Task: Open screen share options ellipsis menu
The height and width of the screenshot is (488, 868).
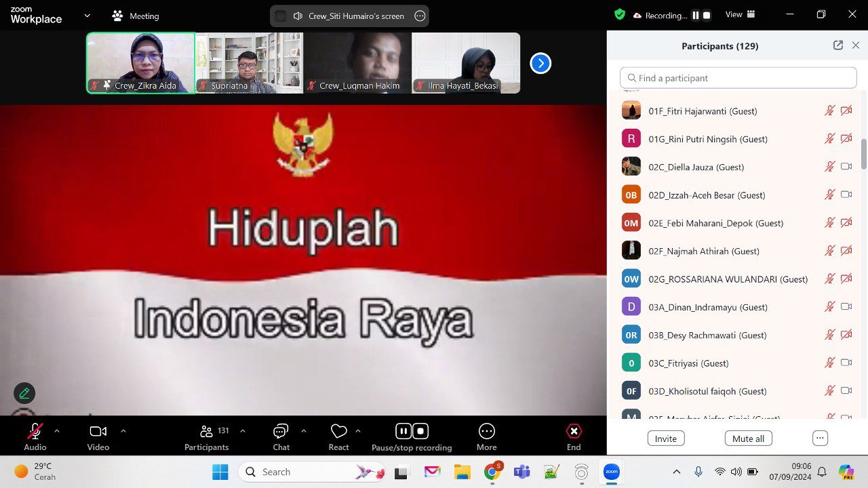Action: point(420,16)
